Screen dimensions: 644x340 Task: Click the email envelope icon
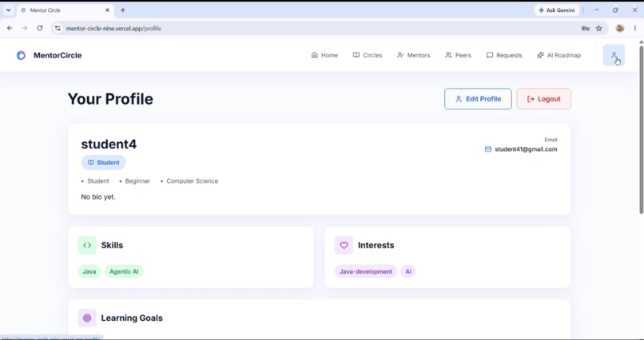[x=488, y=149]
